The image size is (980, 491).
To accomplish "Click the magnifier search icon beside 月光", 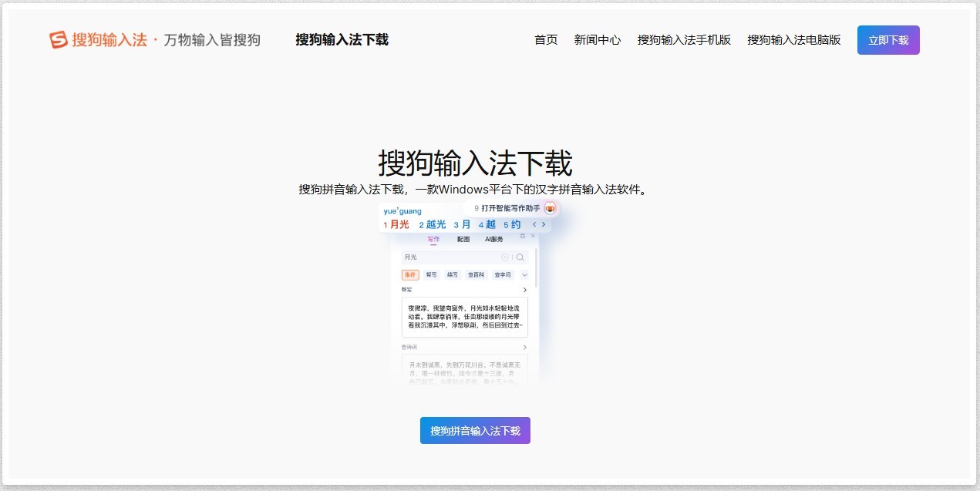I will coord(520,257).
